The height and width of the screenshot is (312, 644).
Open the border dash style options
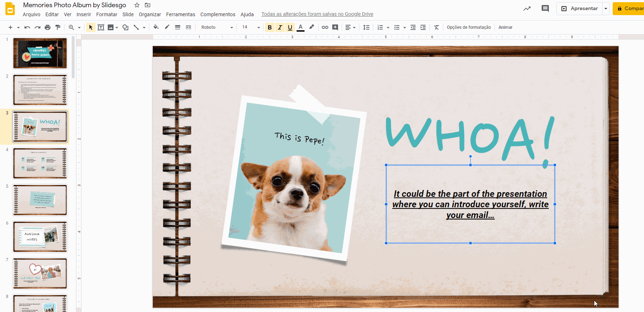click(x=188, y=27)
